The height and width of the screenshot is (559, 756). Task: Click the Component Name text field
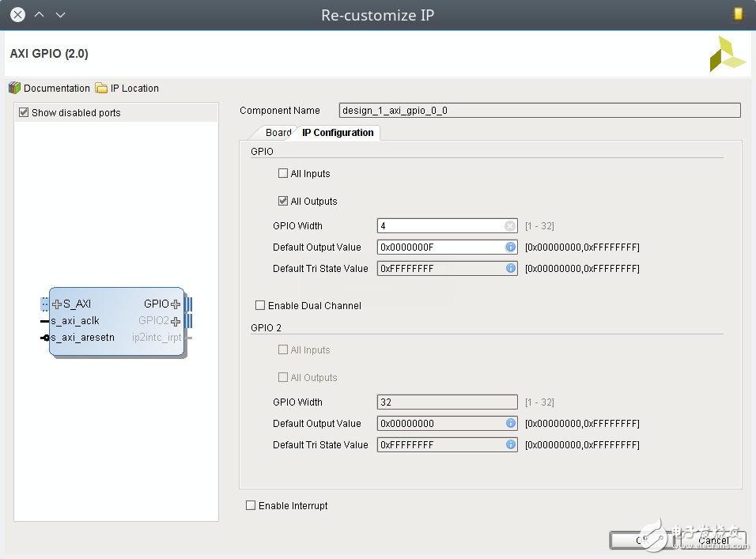(x=539, y=111)
